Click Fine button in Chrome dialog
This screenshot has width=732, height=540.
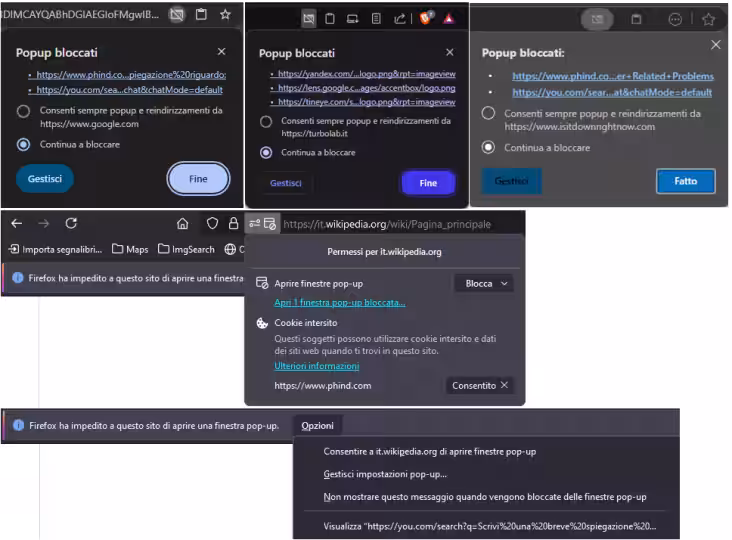(198, 179)
